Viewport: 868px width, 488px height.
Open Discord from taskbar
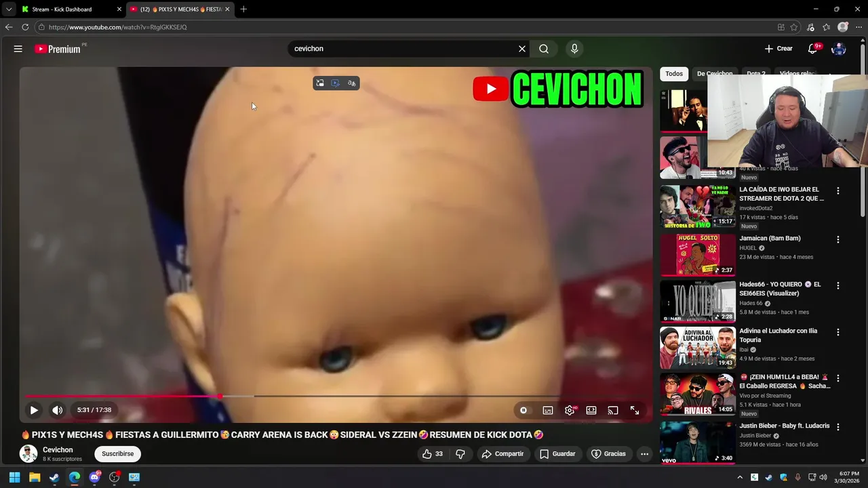94,477
